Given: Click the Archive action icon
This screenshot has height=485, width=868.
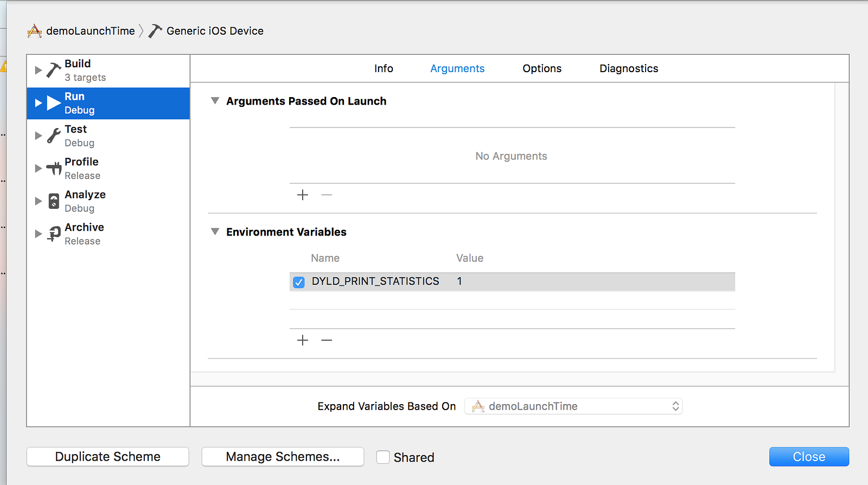Looking at the screenshot, I should pos(53,234).
